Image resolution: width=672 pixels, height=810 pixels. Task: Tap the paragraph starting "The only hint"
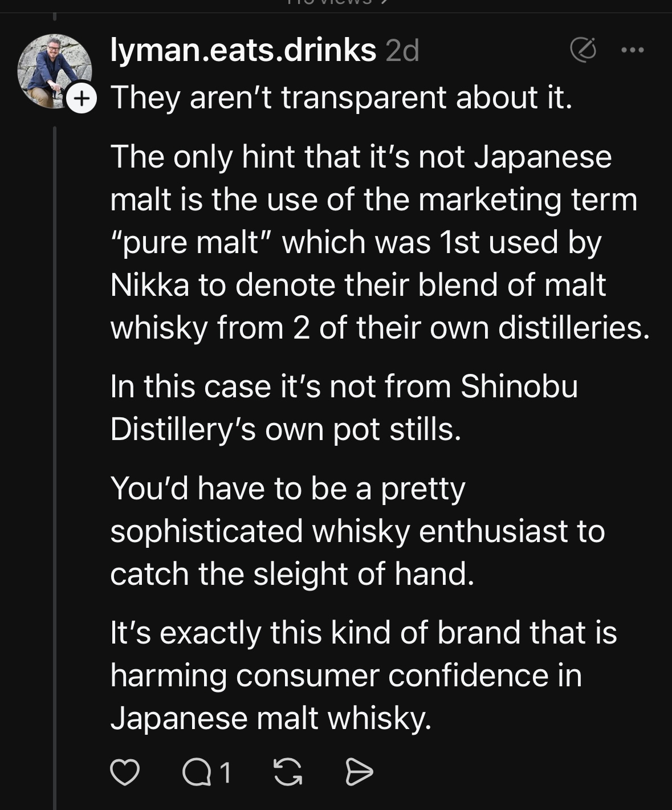(x=376, y=242)
